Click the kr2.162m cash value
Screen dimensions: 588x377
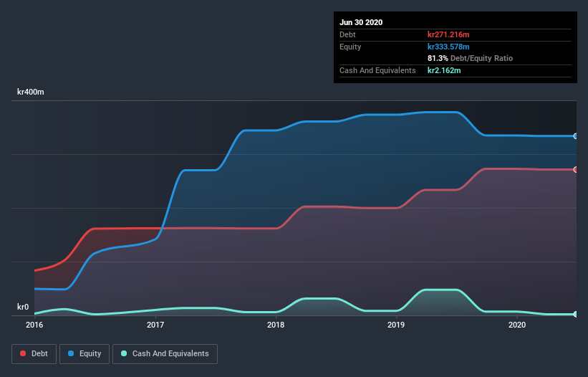(444, 70)
